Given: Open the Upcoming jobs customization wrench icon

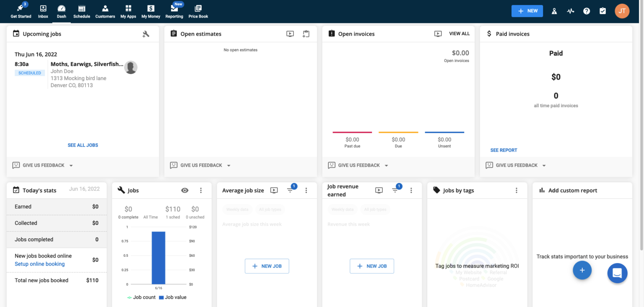Looking at the screenshot, I should pos(146,34).
